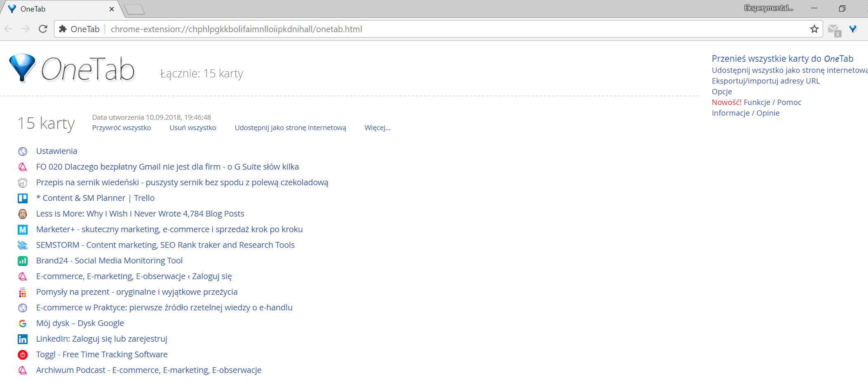Click Przywróć wszystko
868x382 pixels.
click(x=122, y=128)
